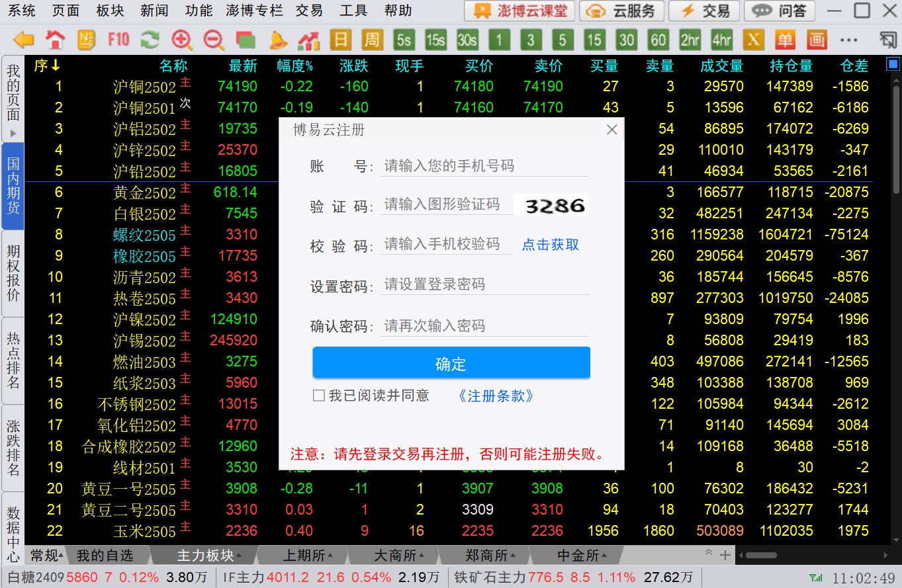Click the 账号 phone number input field
902x588 pixels.
[484, 166]
